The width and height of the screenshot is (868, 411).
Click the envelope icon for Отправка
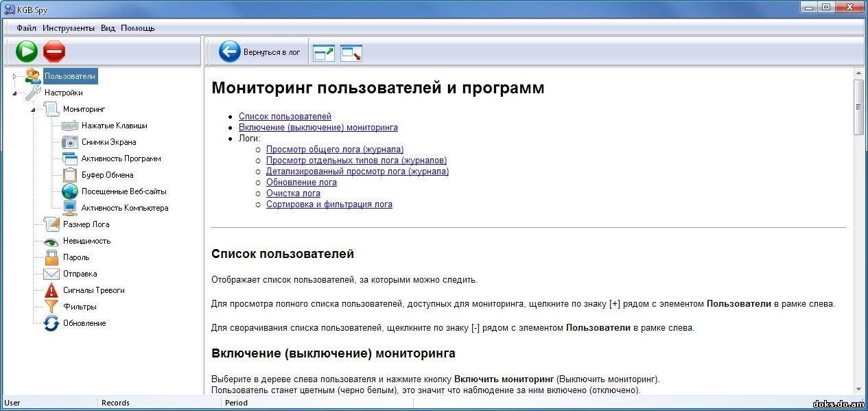51,274
